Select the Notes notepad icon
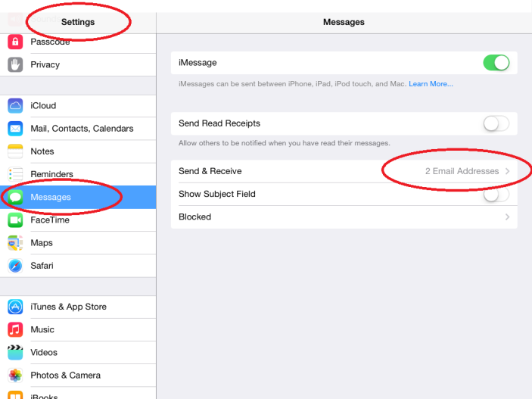The height and width of the screenshot is (399, 532). point(15,151)
